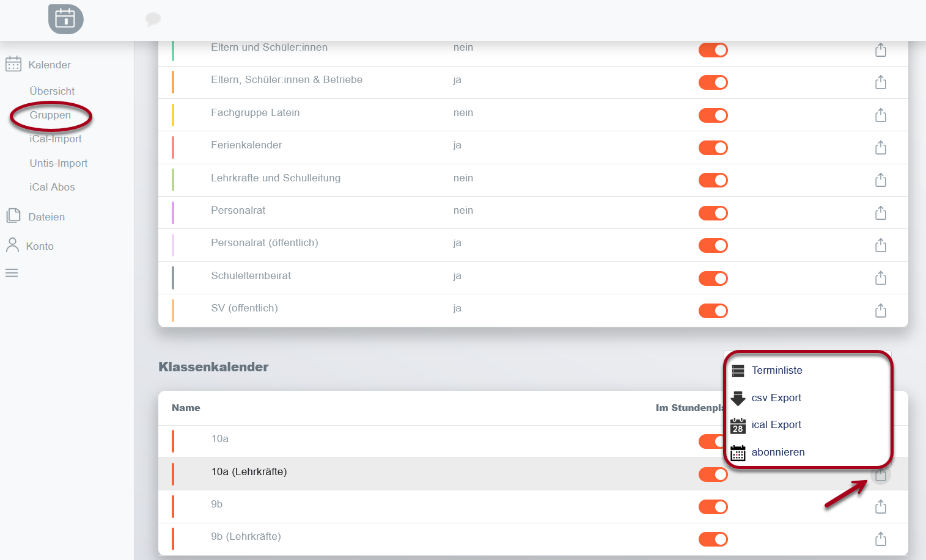Expand share options for Eltern und Schüler:innen
The image size is (926, 560).
880,49
